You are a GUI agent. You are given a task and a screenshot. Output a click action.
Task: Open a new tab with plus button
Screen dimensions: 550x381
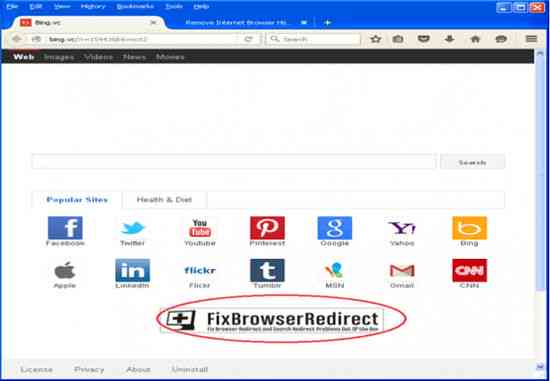tap(327, 22)
